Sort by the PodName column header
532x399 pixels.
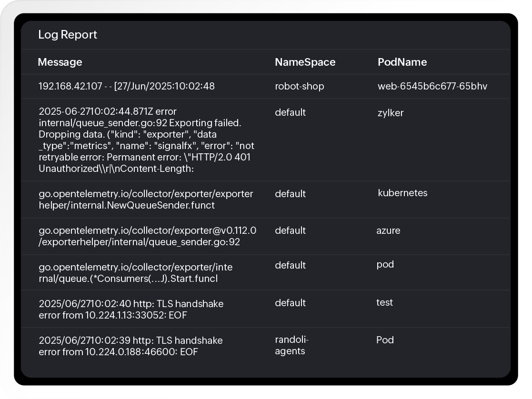(402, 62)
